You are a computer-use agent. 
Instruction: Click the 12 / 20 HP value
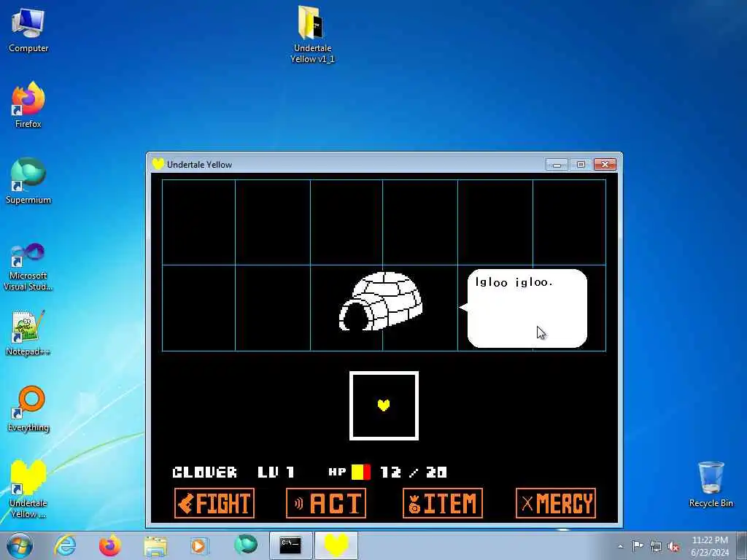414,472
